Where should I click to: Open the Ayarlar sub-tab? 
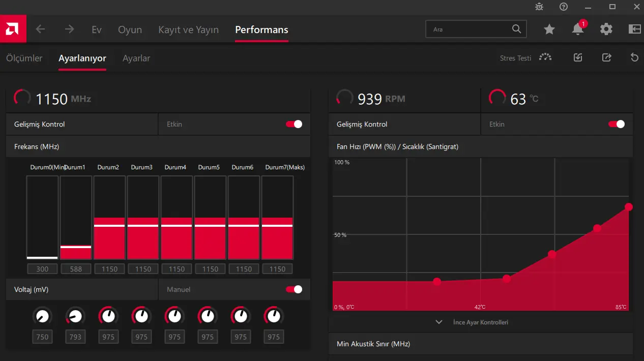tap(136, 58)
